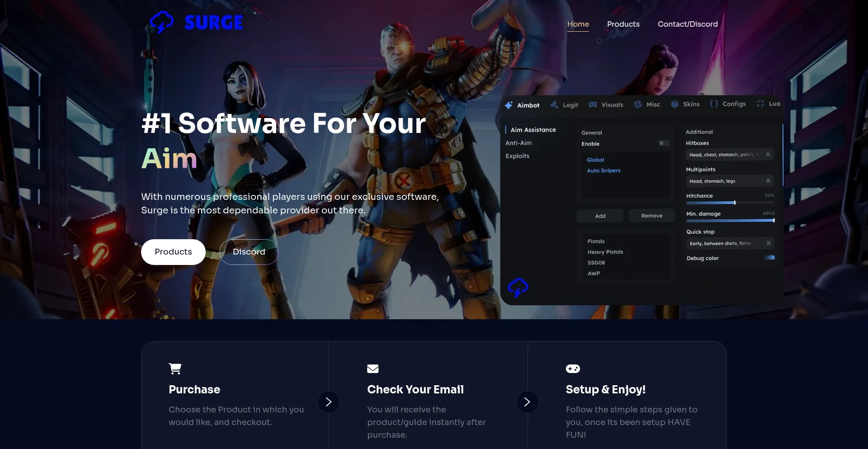Toggle the Enable switch under General
The width and height of the screenshot is (868, 449).
click(x=664, y=143)
